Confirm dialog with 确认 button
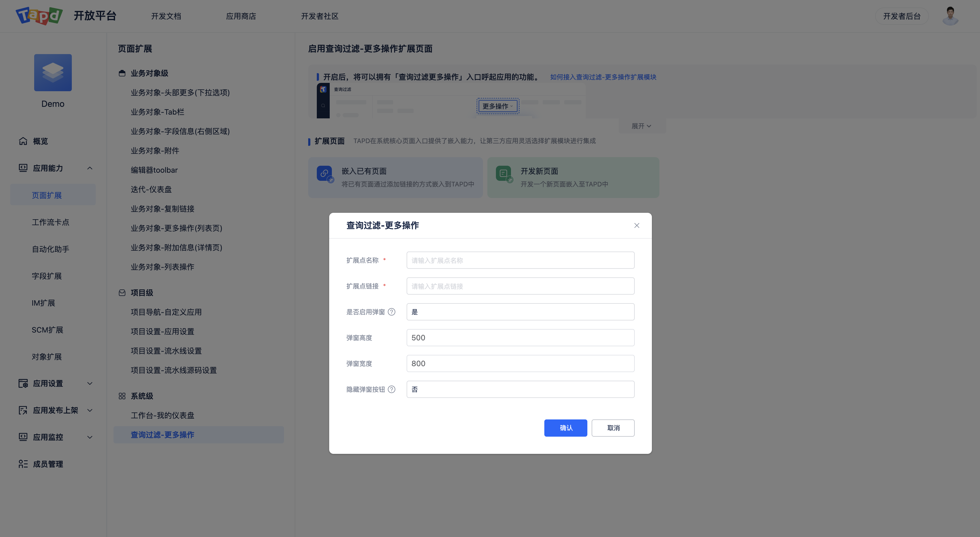 tap(566, 428)
